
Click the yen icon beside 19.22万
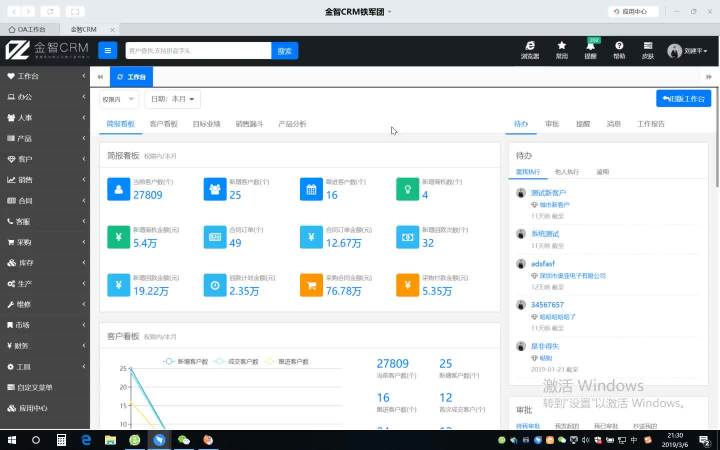tap(118, 285)
